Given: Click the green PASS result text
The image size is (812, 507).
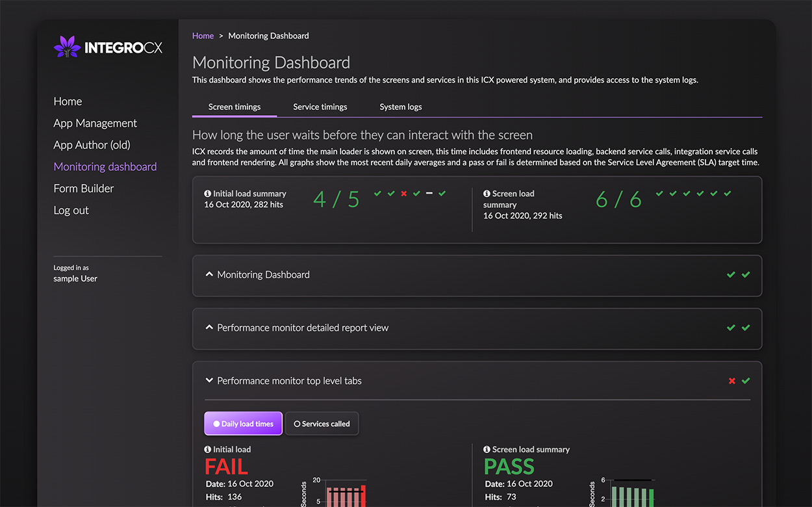Looking at the screenshot, I should click(509, 467).
